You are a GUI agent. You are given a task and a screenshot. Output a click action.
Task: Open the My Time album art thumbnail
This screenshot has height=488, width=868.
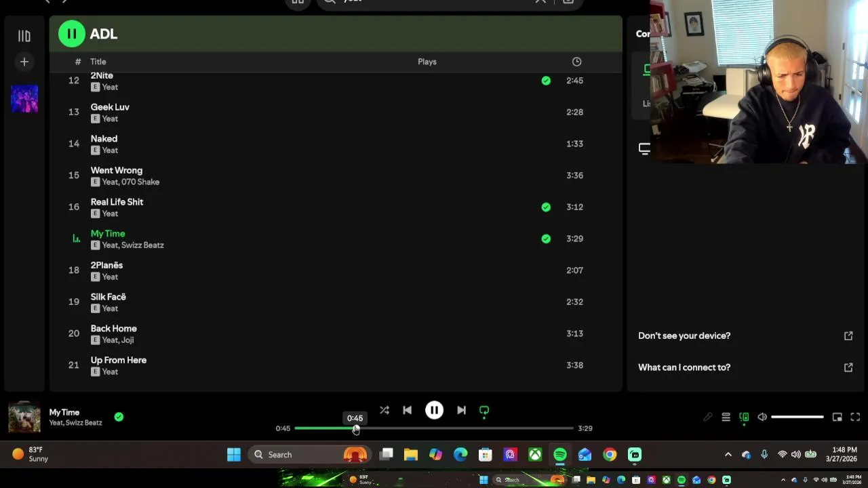24,417
